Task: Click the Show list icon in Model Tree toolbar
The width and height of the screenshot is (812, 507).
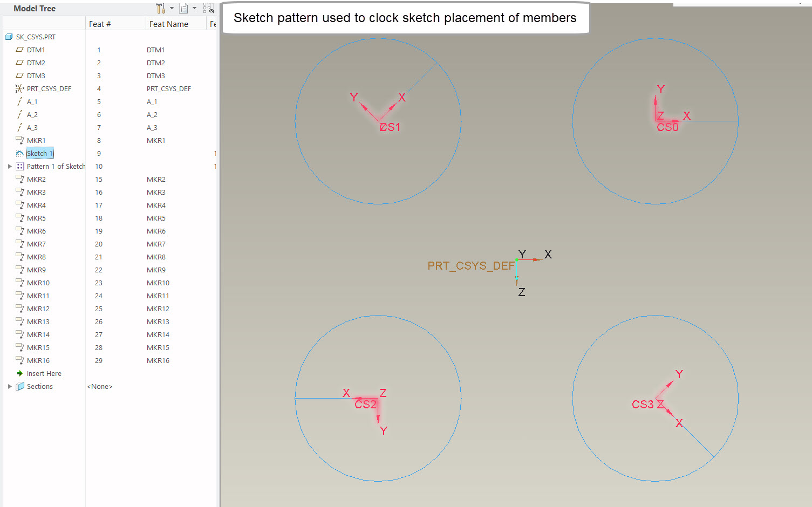Action: [183, 9]
